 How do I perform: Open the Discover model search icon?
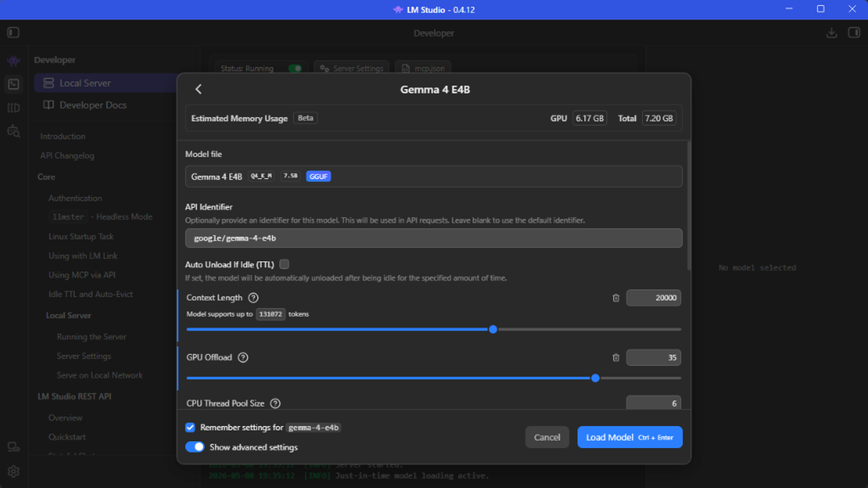pyautogui.click(x=14, y=131)
